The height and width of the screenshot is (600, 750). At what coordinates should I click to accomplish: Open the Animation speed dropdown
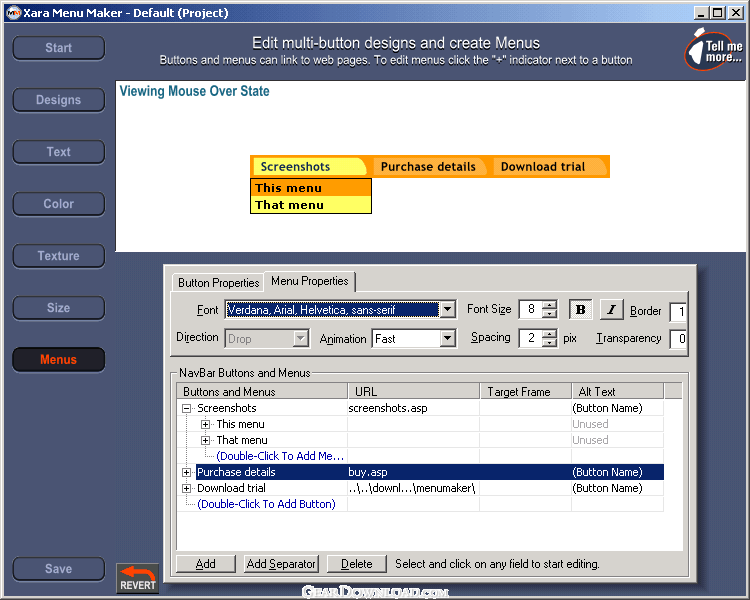click(447, 339)
